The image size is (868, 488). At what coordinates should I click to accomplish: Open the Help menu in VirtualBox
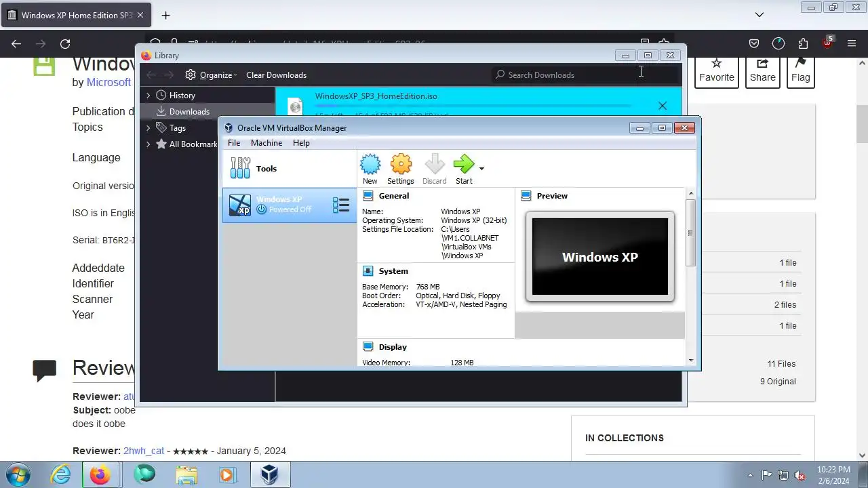click(x=301, y=143)
